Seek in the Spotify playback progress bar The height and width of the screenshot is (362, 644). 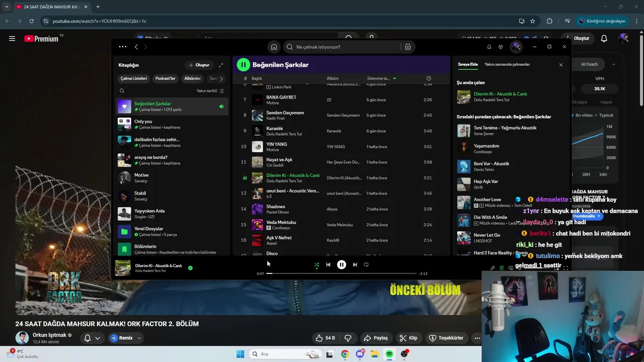point(342,274)
